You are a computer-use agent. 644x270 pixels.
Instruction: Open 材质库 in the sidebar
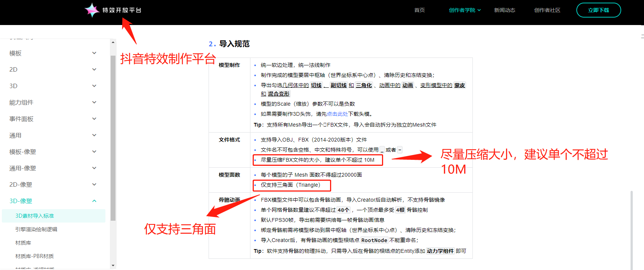pos(23,243)
